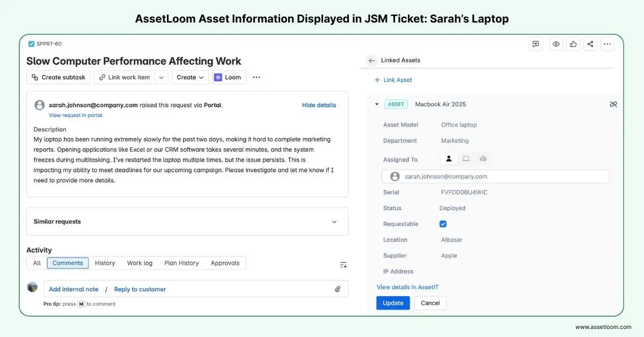
Task: Open the Work log tab
Action: [140, 263]
